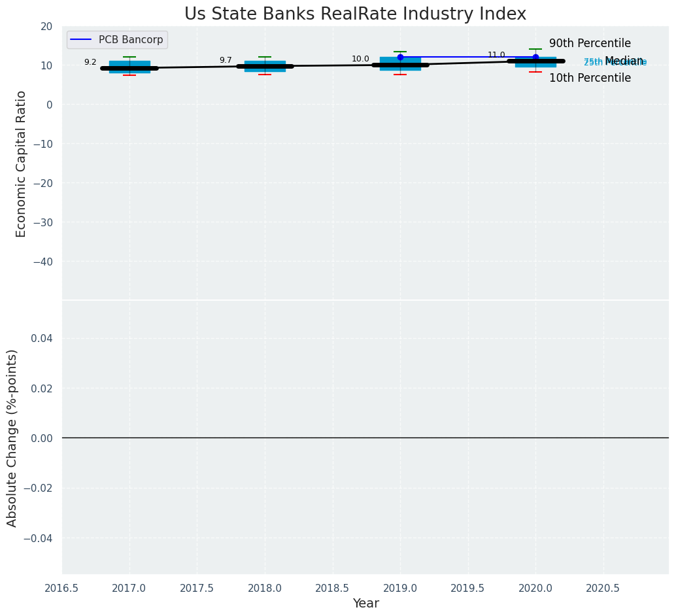Click the Absolute Change (%-points) axis label
The height and width of the screenshot is (616, 676).
pyautogui.click(x=12, y=437)
